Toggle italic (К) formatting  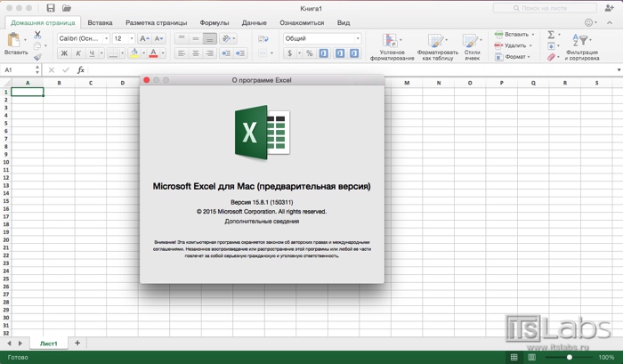[78, 53]
